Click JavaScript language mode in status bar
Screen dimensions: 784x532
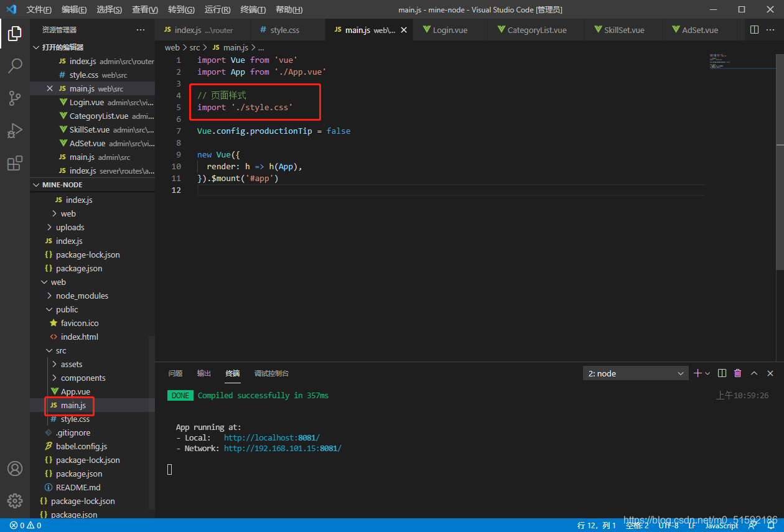721,526
